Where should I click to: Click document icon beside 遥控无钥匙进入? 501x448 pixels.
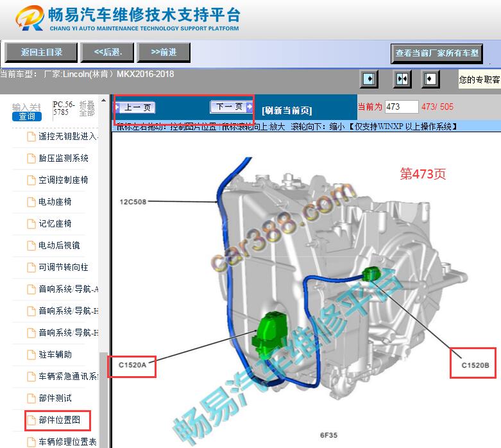pyautogui.click(x=31, y=137)
